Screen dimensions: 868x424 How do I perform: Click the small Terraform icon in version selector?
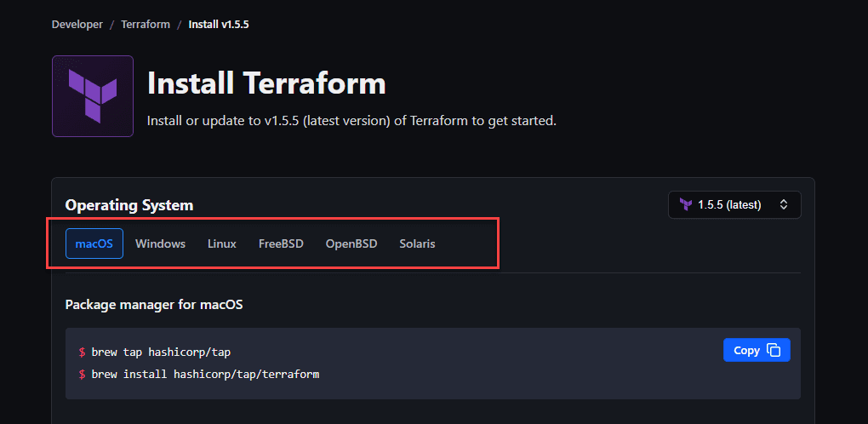[x=686, y=204]
